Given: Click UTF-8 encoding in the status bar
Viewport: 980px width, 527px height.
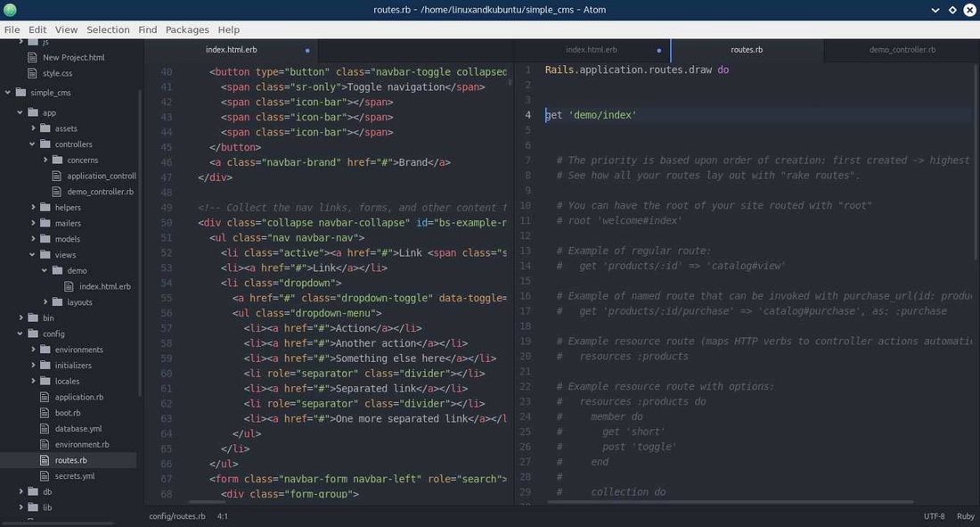Looking at the screenshot, I should (932, 515).
